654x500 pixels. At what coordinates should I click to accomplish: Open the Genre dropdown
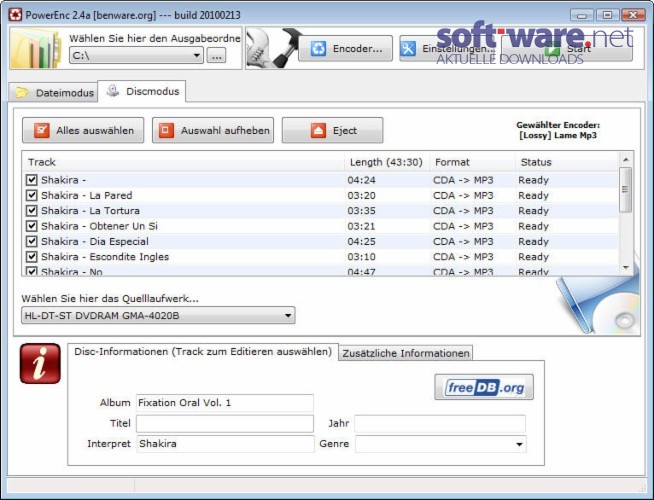[x=519, y=444]
